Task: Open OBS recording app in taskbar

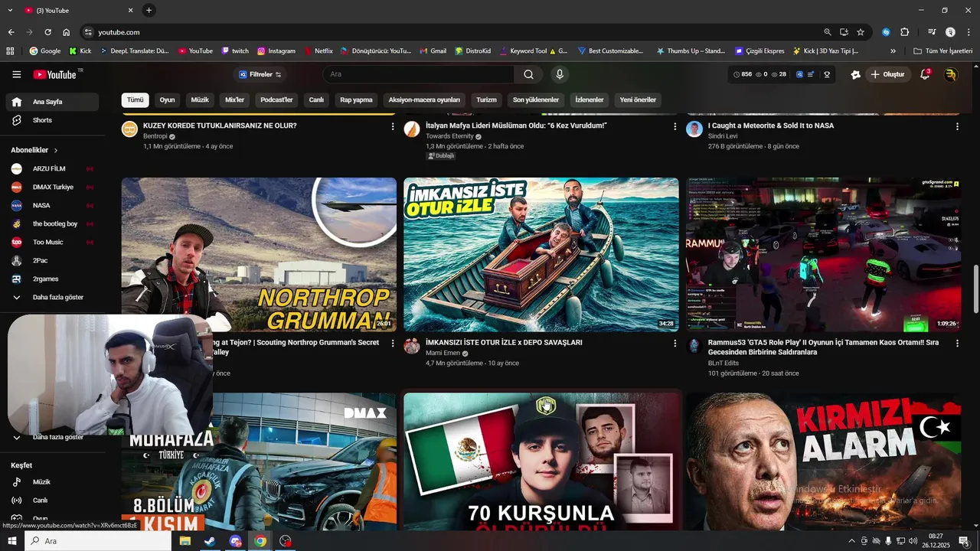Action: (286, 541)
